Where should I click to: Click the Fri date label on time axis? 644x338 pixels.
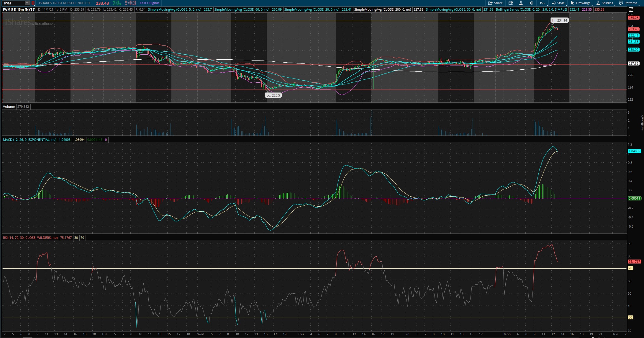coord(407,334)
